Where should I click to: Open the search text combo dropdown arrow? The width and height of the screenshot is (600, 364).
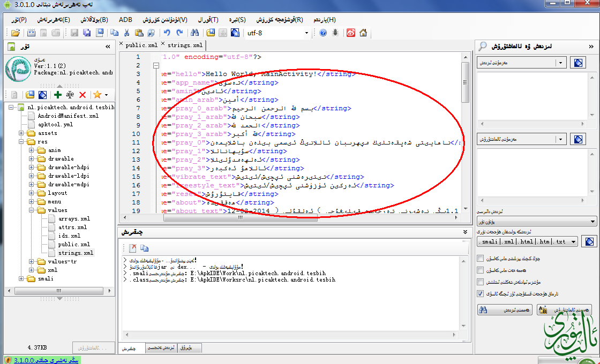tap(561, 62)
